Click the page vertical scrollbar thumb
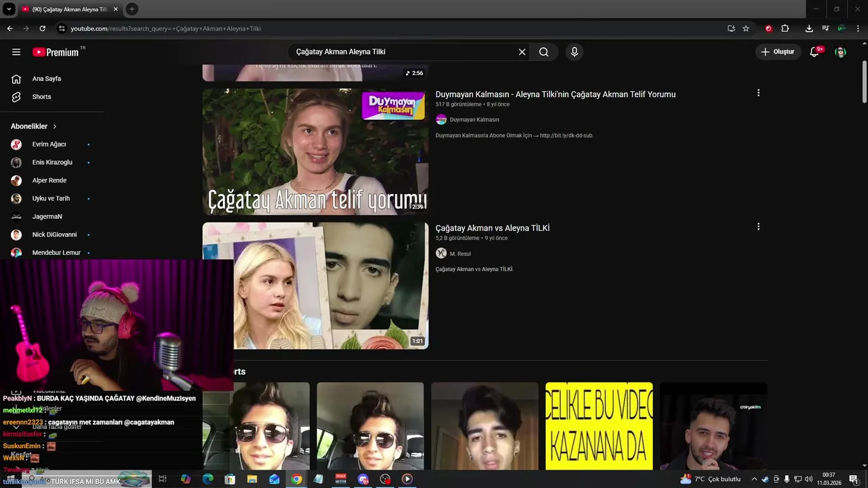 tap(864, 82)
